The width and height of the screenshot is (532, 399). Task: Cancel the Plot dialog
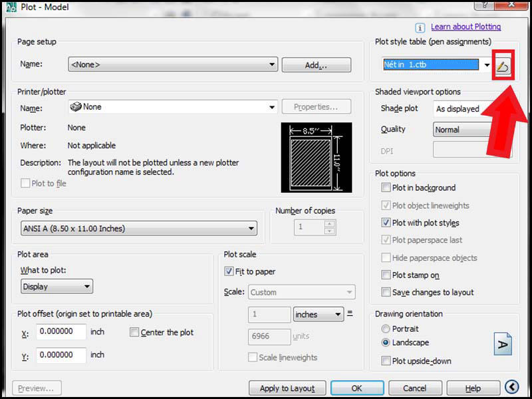415,388
